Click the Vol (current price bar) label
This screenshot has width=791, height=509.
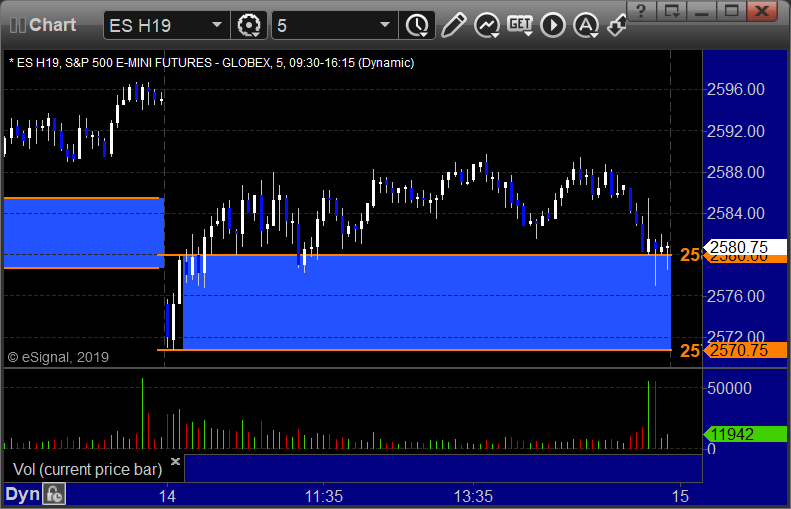click(88, 469)
